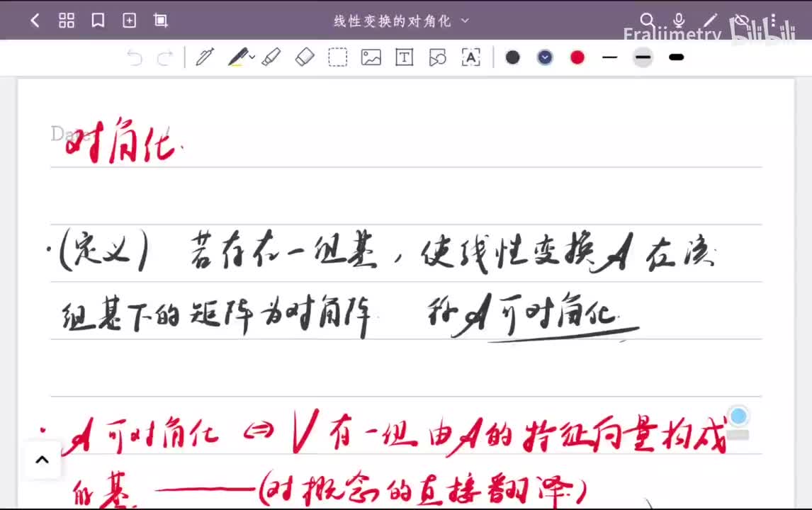812x510 pixels.
Task: Tap the bookmark icon
Action: pos(98,21)
